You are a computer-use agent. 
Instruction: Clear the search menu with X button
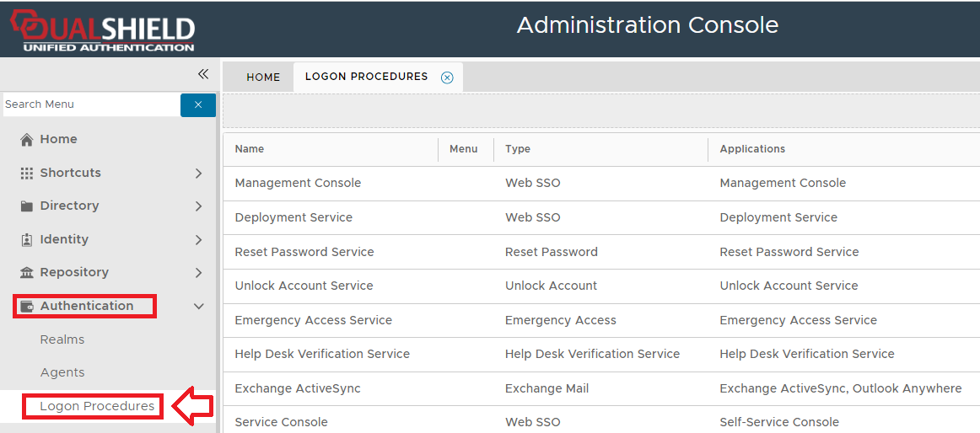pos(198,104)
